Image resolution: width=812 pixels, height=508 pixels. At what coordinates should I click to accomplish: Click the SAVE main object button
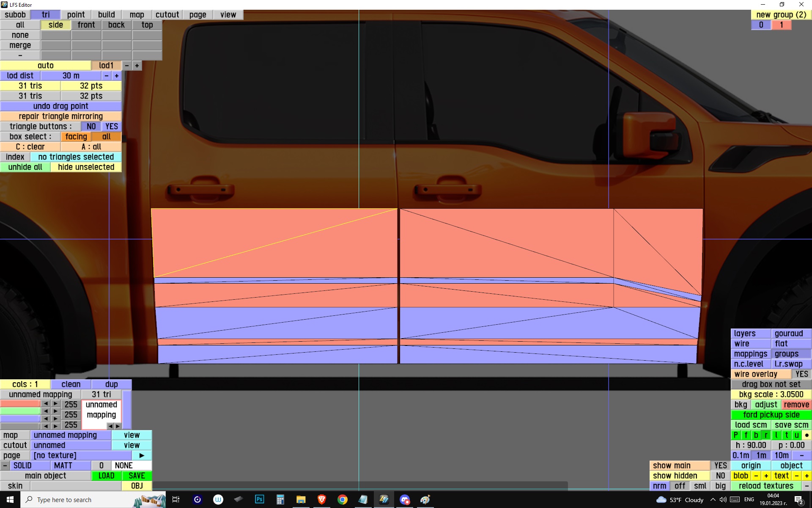137,476
